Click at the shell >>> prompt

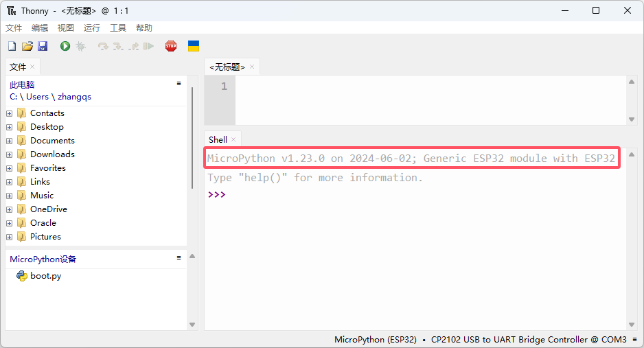[216, 194]
